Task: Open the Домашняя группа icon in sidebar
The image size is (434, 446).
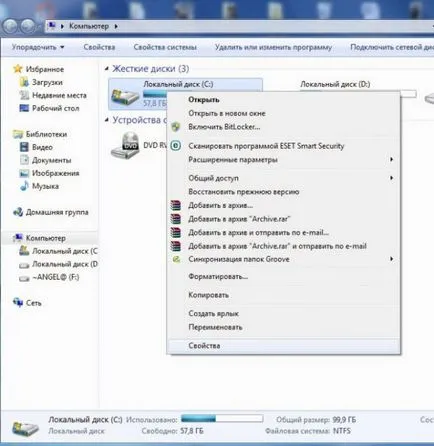Action: (18, 212)
